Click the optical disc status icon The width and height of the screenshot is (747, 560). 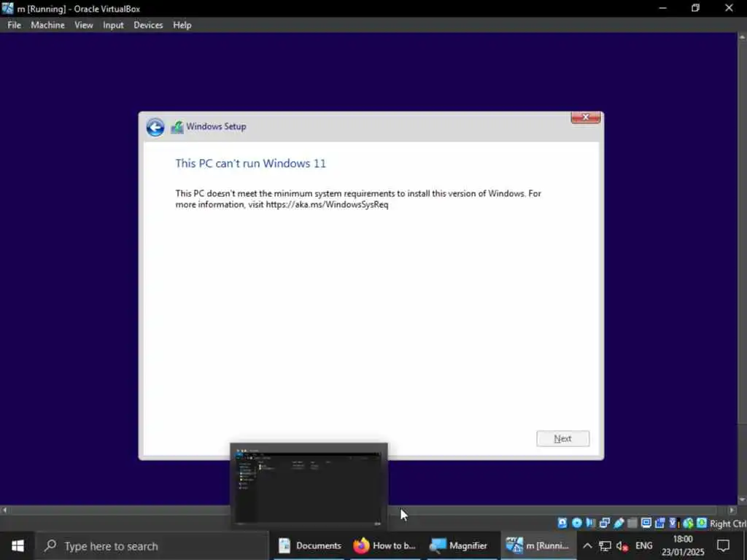tap(576, 523)
